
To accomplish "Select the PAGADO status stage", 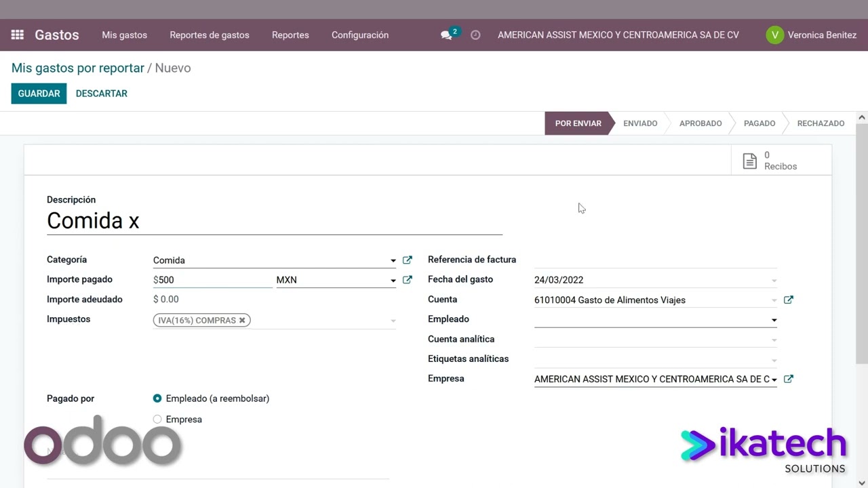I will click(x=759, y=123).
